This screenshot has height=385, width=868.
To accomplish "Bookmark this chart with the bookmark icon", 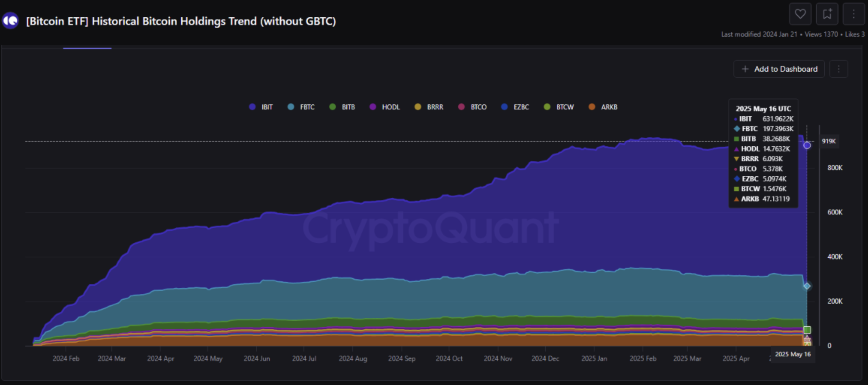I will pyautogui.click(x=827, y=14).
